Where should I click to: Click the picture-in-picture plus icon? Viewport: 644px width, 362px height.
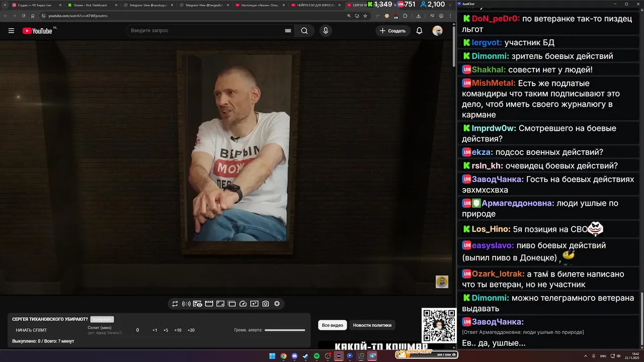tap(254, 304)
